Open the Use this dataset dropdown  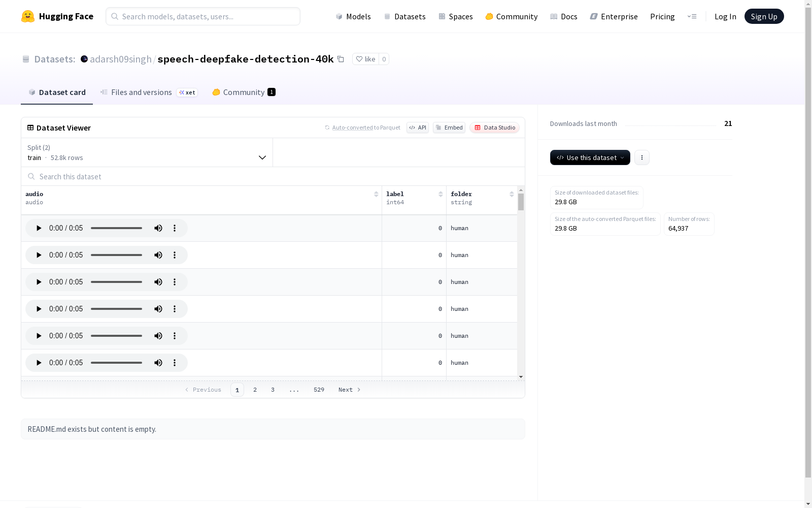(590, 157)
